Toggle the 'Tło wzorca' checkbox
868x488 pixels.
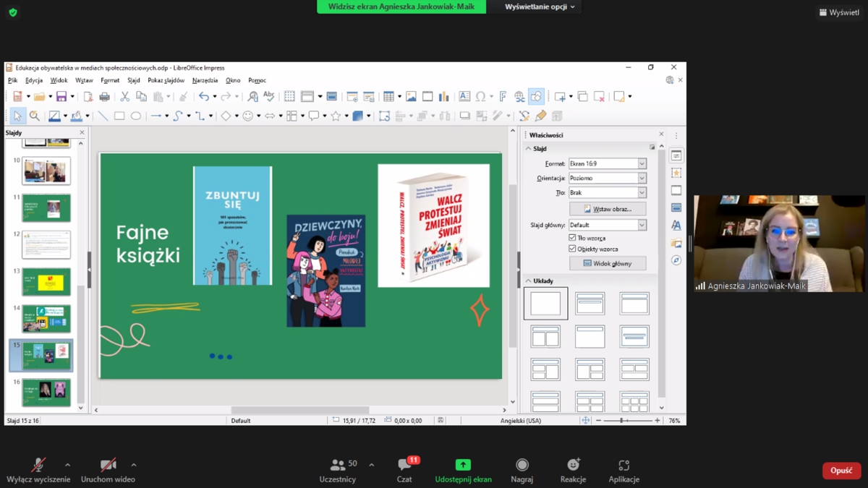[572, 238]
